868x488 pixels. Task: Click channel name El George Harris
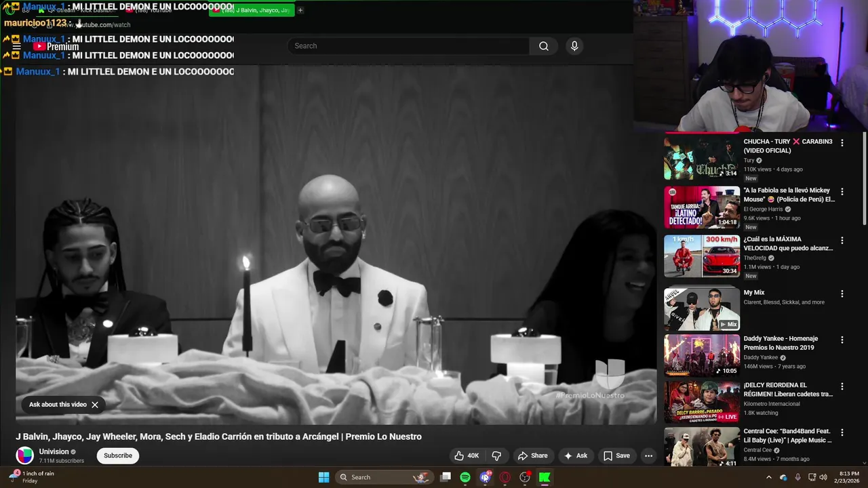(764, 209)
